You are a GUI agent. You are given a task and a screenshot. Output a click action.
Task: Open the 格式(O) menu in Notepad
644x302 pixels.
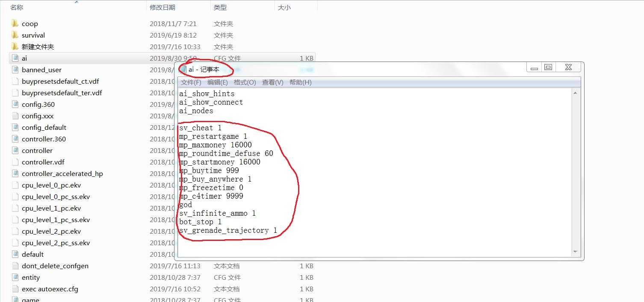(244, 82)
